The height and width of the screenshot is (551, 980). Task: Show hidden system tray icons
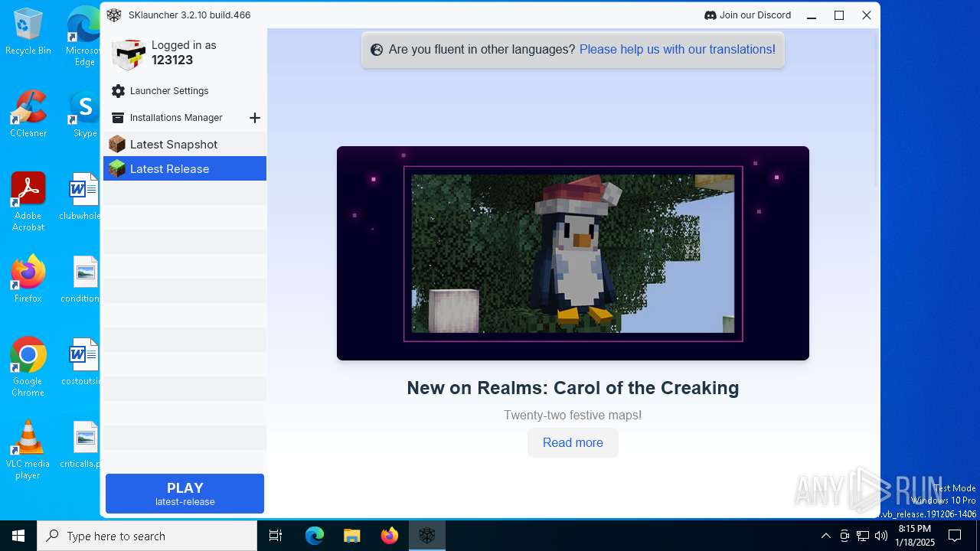(825, 536)
